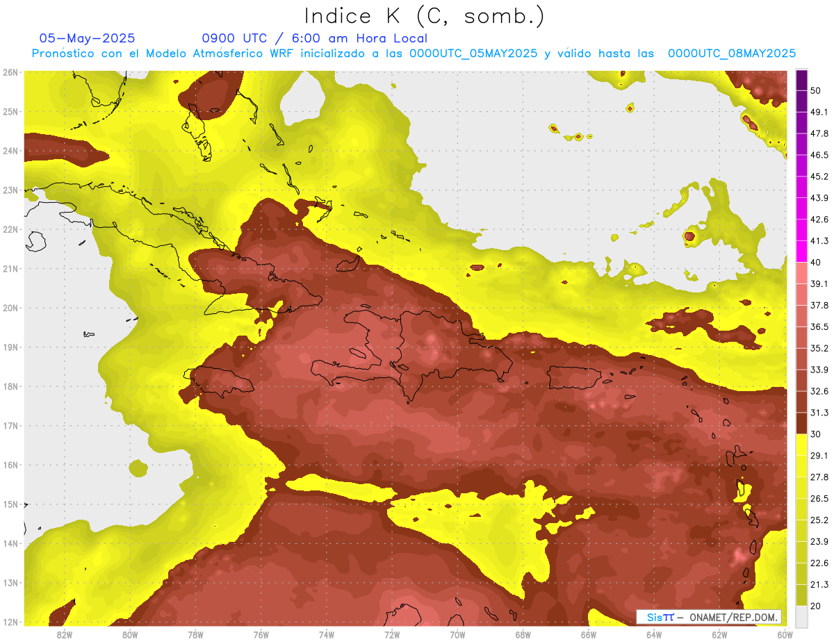Click the longitude label "78W"
This screenshot has width=834, height=644.
tap(195, 635)
